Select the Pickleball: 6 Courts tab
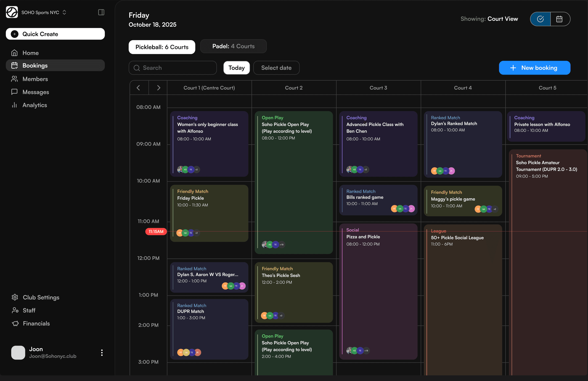Screen dimensions: 588x381 (x=162, y=47)
